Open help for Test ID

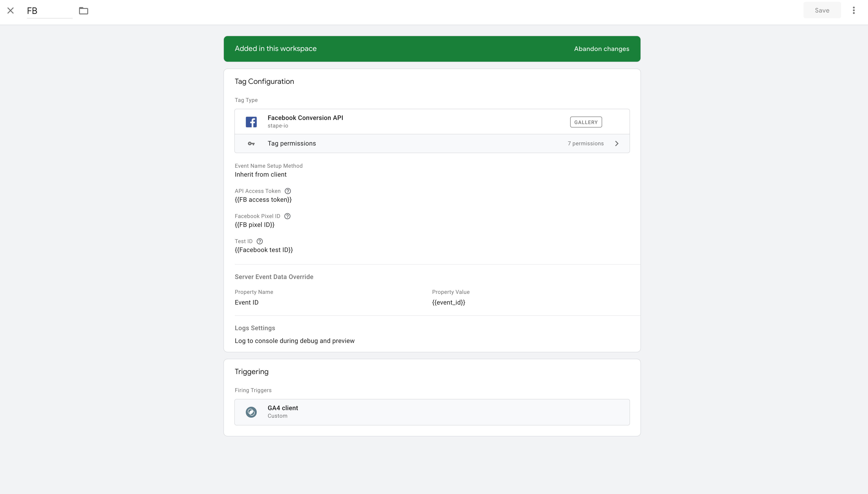pos(259,241)
